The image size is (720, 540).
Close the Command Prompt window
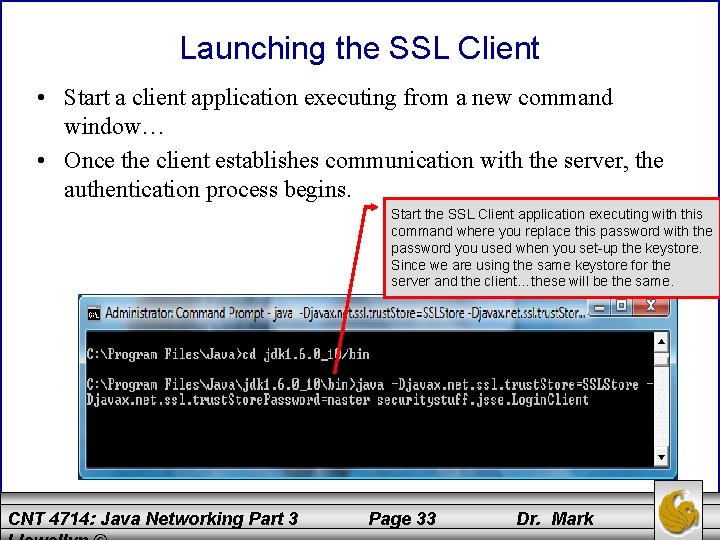point(650,306)
